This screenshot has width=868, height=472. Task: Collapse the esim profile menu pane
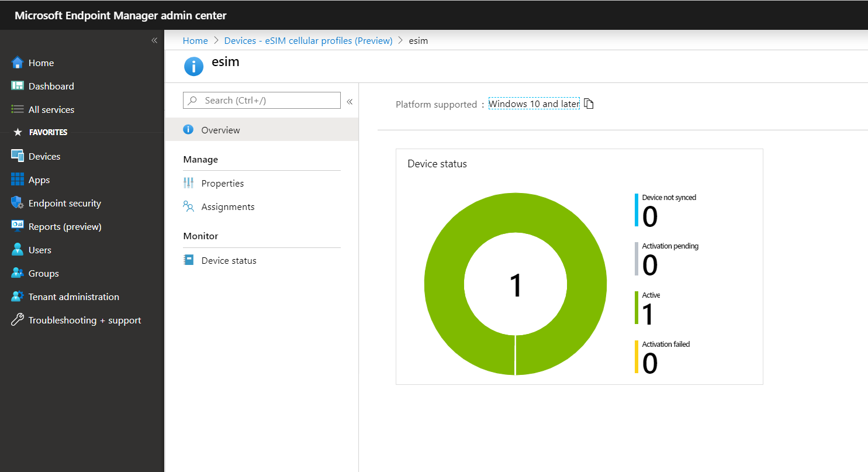pyautogui.click(x=350, y=101)
